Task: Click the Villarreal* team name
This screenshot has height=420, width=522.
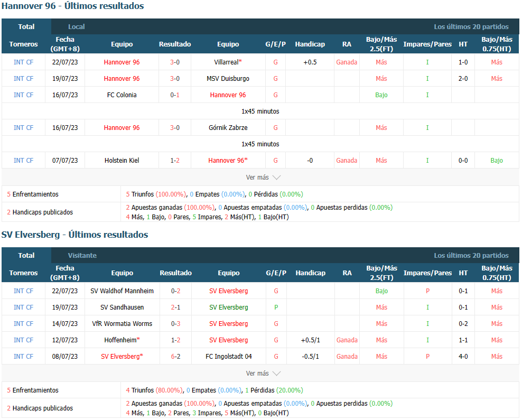Action: pyautogui.click(x=228, y=62)
